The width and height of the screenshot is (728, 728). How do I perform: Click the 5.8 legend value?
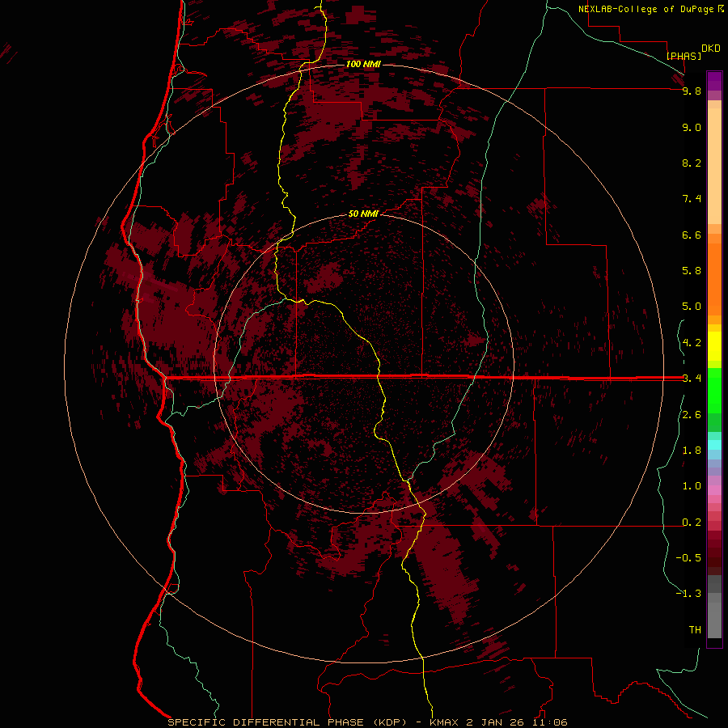[x=692, y=271]
